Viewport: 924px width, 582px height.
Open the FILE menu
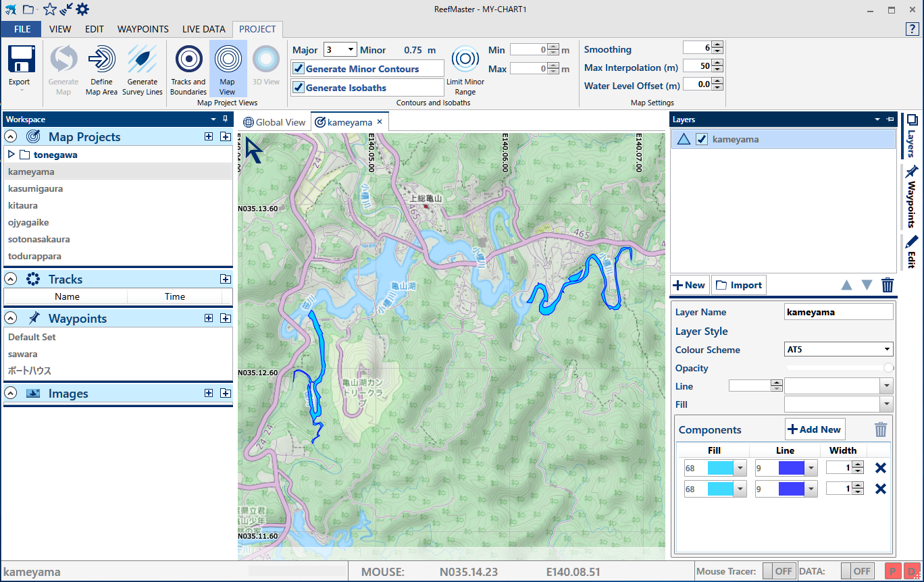point(22,29)
